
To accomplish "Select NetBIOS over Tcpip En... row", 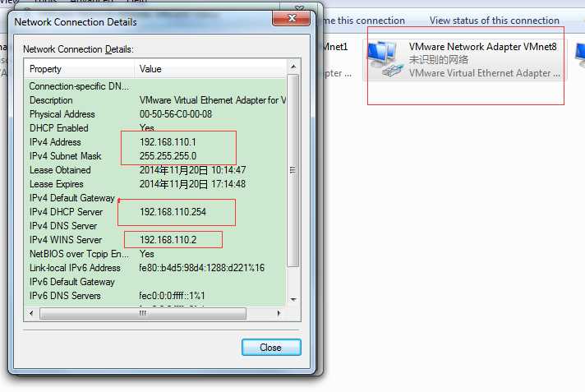I will point(154,254).
